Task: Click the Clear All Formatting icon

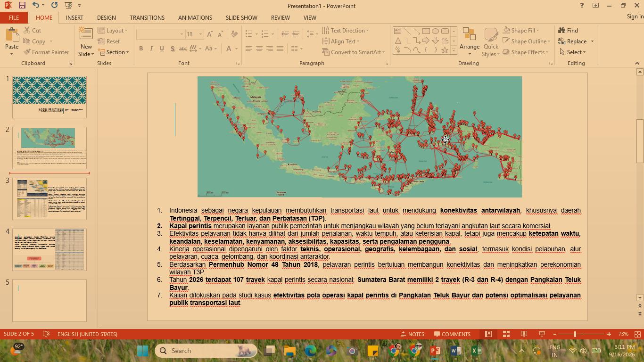Action: 234,34
